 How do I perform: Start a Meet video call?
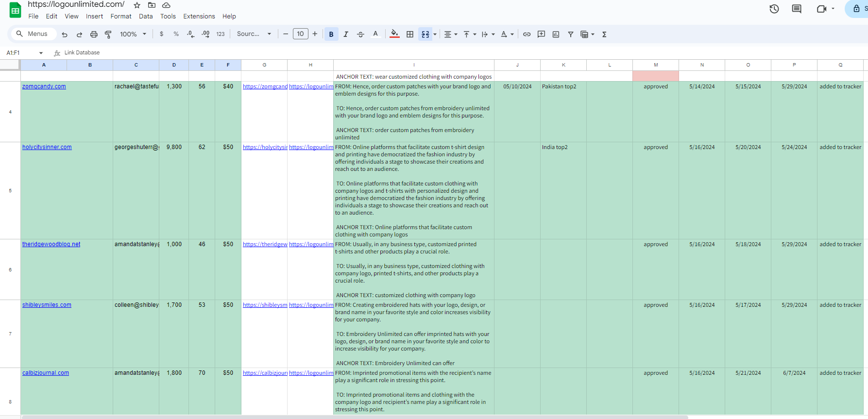click(x=821, y=9)
